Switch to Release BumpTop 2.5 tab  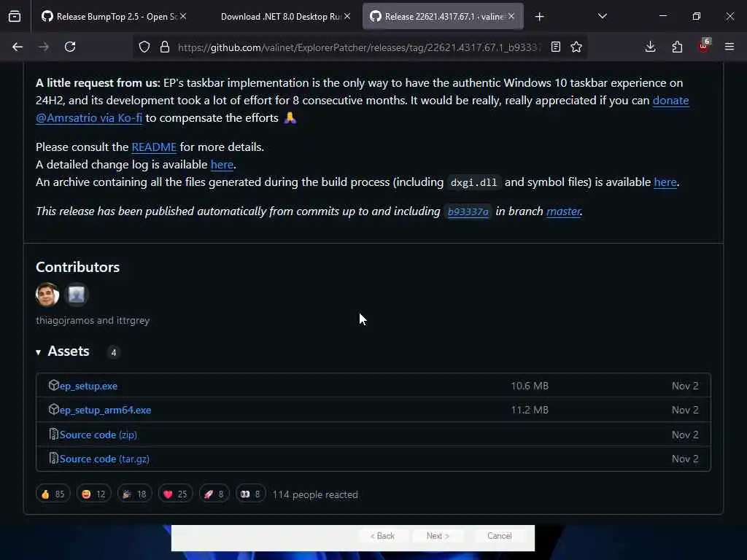pyautogui.click(x=113, y=16)
